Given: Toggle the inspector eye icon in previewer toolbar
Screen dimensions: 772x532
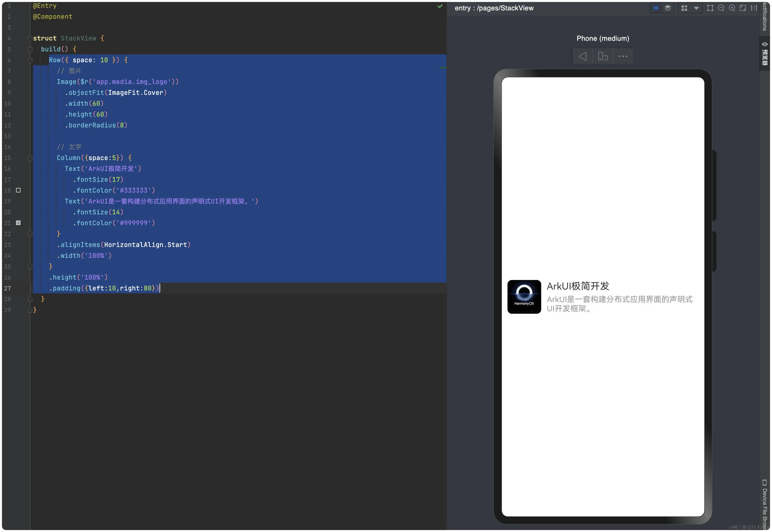Looking at the screenshot, I should (656, 8).
